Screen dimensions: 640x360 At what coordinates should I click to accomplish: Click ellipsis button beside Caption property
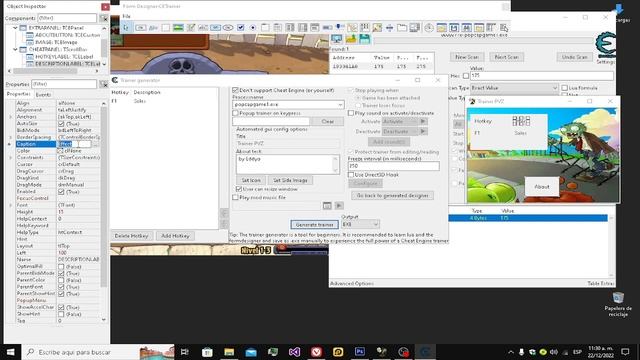tap(96, 144)
